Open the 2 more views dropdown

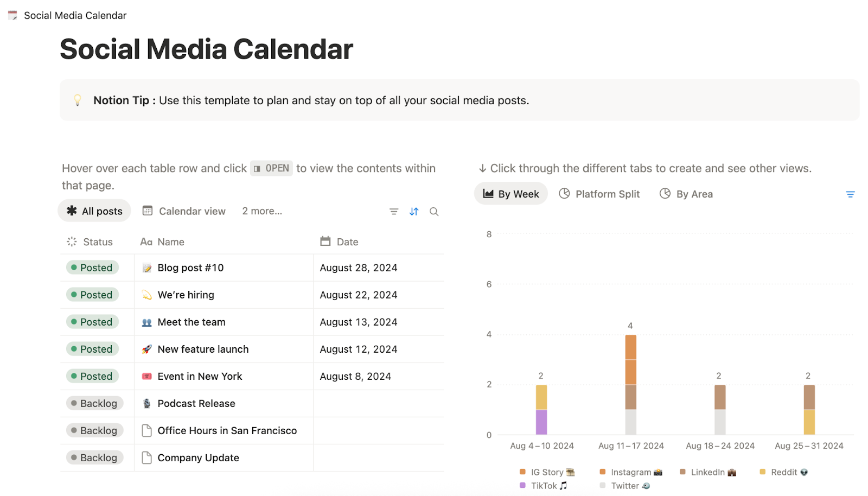click(x=262, y=211)
